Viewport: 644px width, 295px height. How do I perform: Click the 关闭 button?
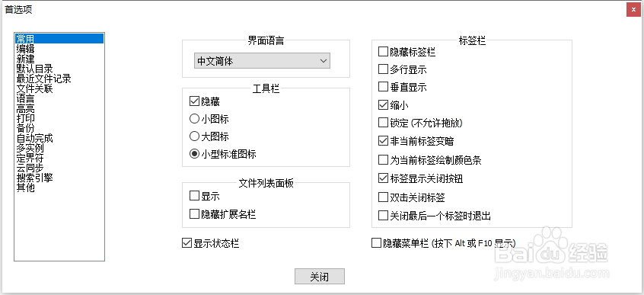[x=320, y=277]
